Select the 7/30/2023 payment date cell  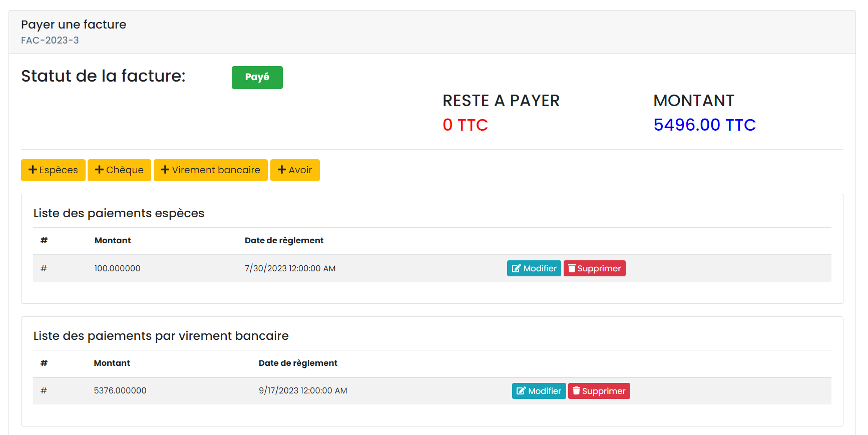pyautogui.click(x=290, y=269)
